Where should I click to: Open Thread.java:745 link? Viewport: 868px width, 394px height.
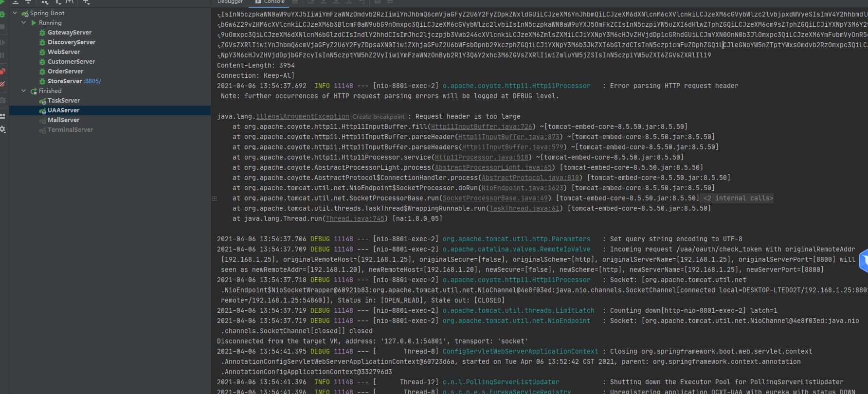point(355,219)
